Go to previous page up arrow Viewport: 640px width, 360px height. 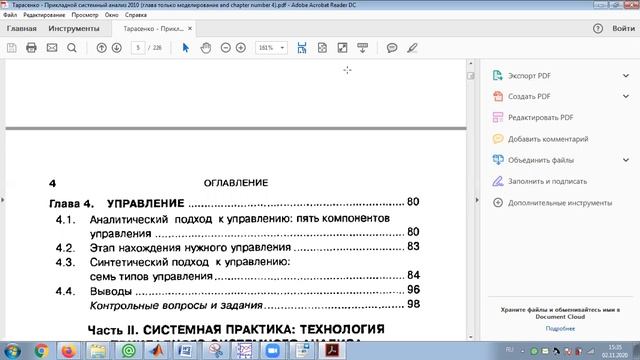click(x=101, y=48)
